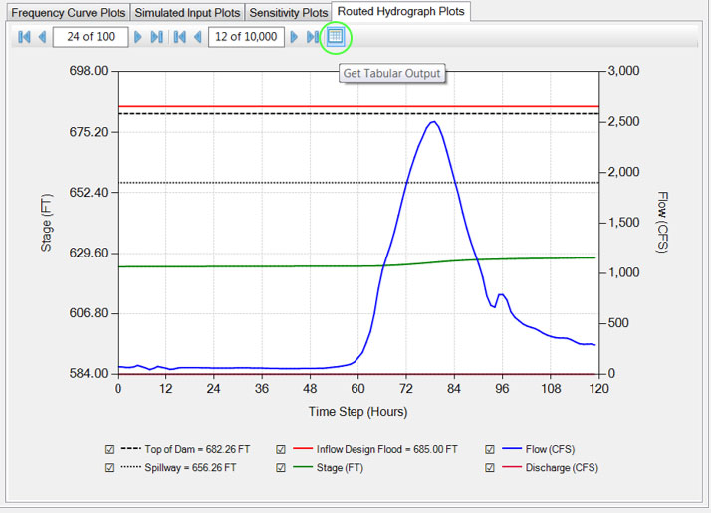
Task: Select the Sensitivity Plots tab
Action: coord(288,13)
